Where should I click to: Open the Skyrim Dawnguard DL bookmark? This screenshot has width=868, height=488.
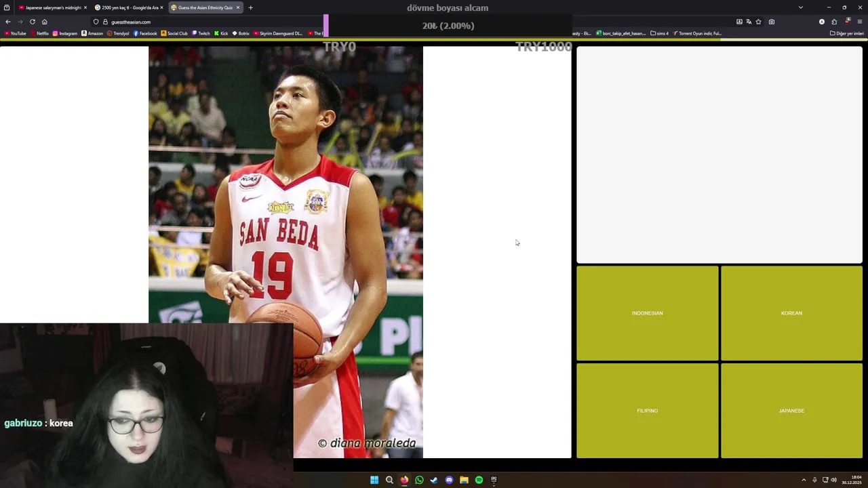tap(278, 33)
